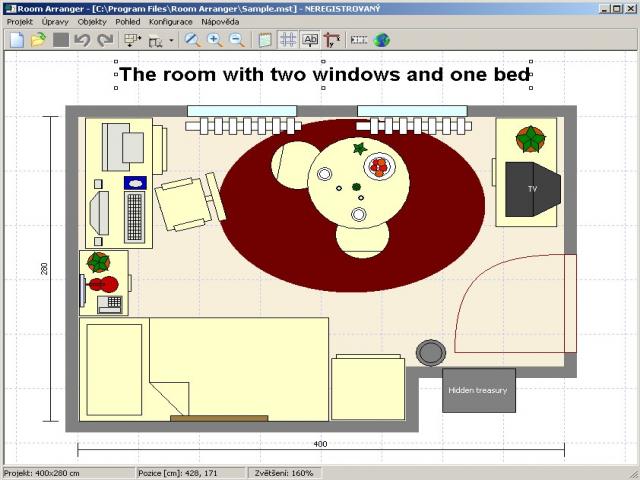The width and height of the screenshot is (640, 480).
Task: Open the Konfigurace menu
Action: (x=170, y=21)
